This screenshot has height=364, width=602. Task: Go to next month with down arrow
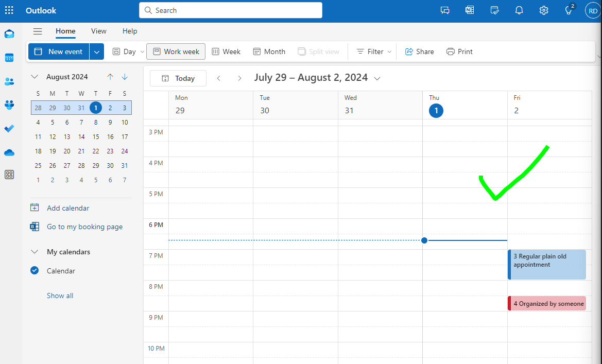click(x=125, y=77)
